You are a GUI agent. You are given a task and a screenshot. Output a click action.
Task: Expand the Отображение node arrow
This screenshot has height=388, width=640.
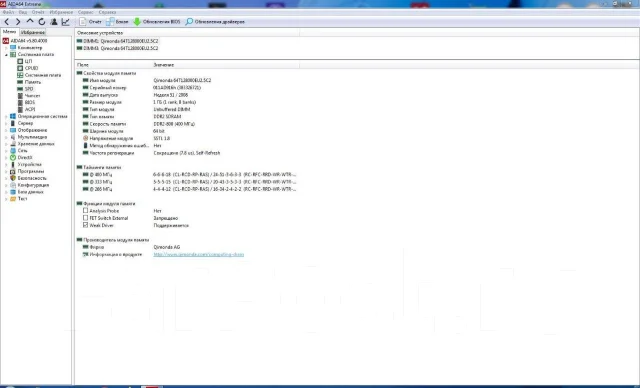click(6, 130)
